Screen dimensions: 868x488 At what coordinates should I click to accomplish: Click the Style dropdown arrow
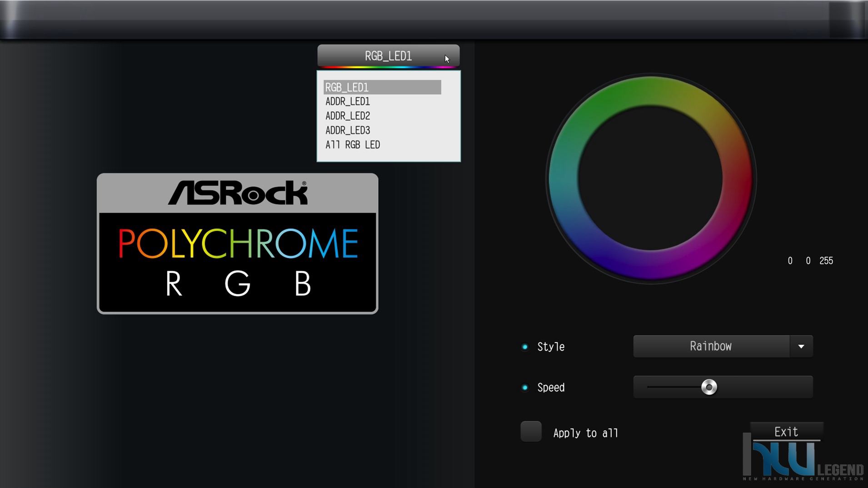point(801,346)
